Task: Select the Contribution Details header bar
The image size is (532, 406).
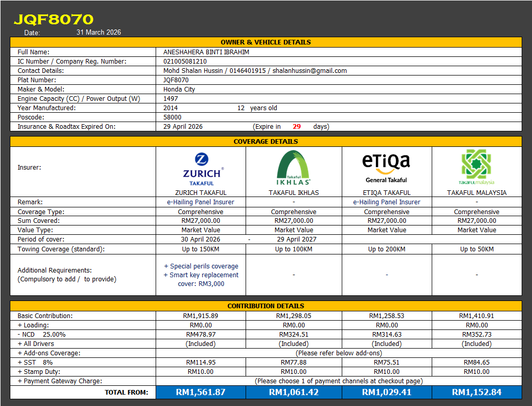Action: (266, 306)
